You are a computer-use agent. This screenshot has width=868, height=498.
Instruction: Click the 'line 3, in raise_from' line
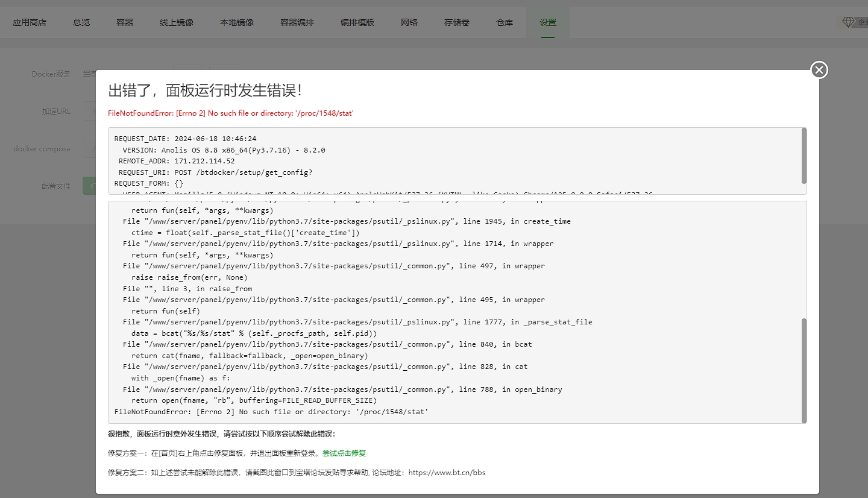tap(187, 289)
